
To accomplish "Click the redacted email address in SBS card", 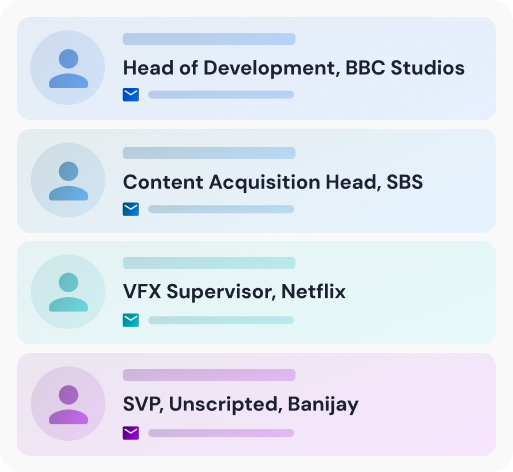I will [221, 209].
